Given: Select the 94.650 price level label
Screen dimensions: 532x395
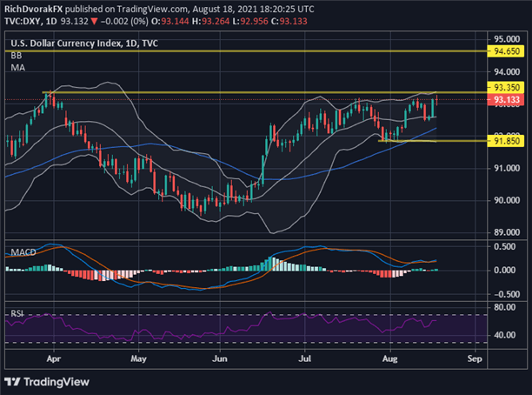Looking at the screenshot, I should pyautogui.click(x=506, y=51).
